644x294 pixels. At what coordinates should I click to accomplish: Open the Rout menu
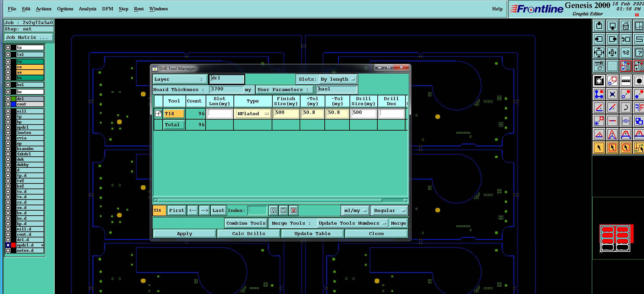pos(139,9)
